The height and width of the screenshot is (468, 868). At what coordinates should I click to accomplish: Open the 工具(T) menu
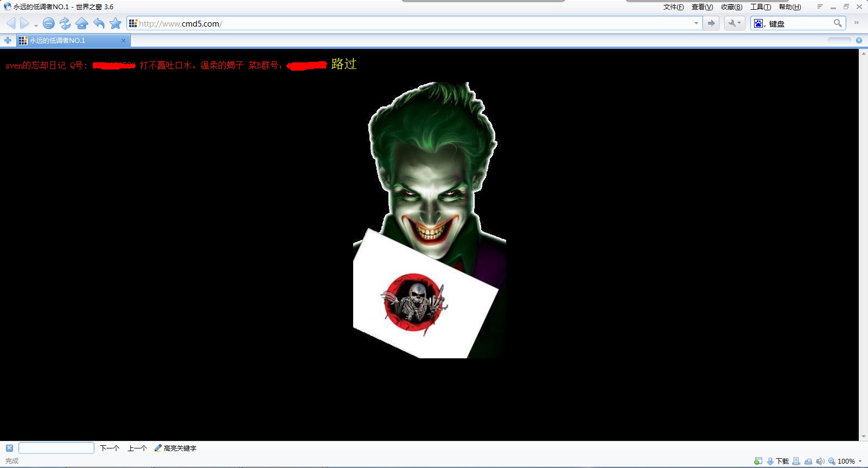tap(761, 7)
